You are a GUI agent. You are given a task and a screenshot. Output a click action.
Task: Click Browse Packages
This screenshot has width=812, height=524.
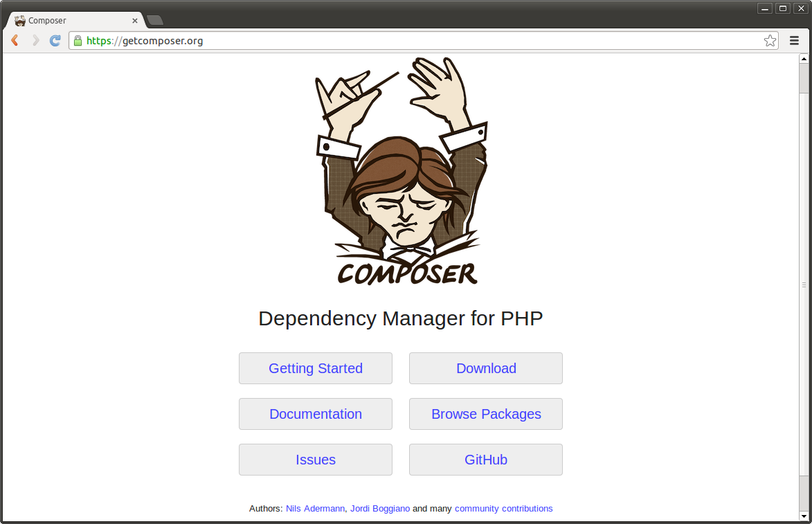486,414
